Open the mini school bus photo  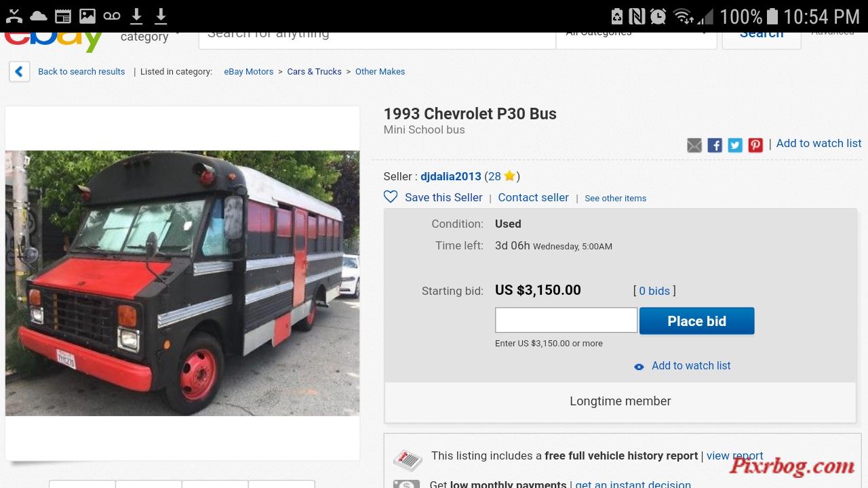point(182,283)
